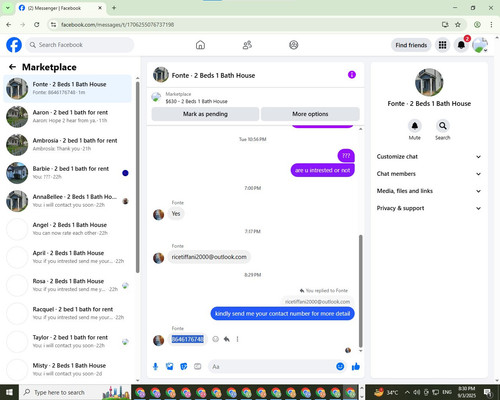
Task: Close the Messenger browser tab
Action: coord(100,8)
